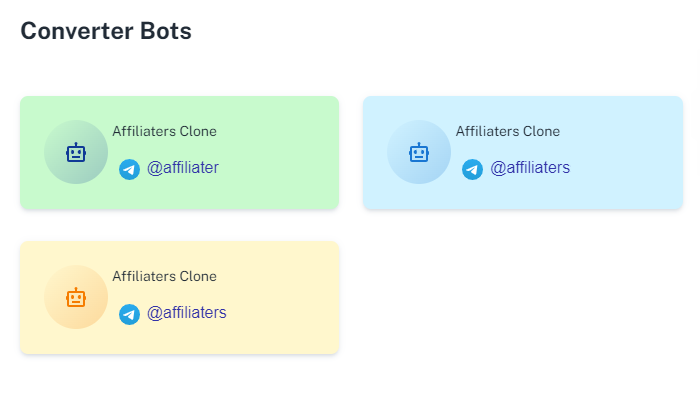Open the @affiliater link in green card

183,168
